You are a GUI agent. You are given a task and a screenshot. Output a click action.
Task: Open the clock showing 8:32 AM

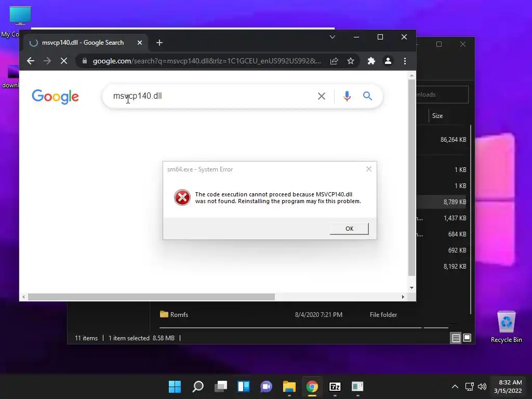pyautogui.click(x=508, y=387)
